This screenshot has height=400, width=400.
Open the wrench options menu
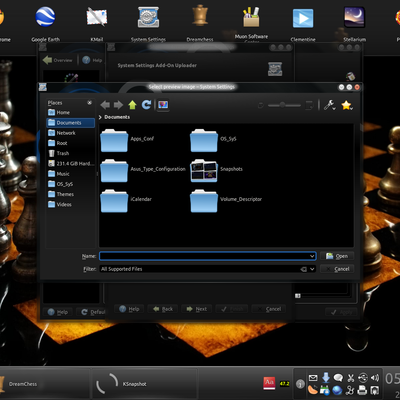coord(329,105)
